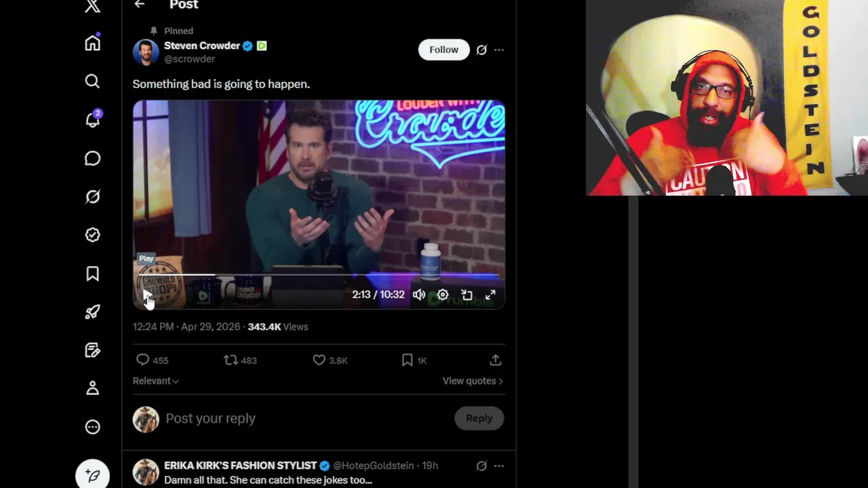Open video settings gear icon
Image resolution: width=868 pixels, height=488 pixels.
coord(442,295)
